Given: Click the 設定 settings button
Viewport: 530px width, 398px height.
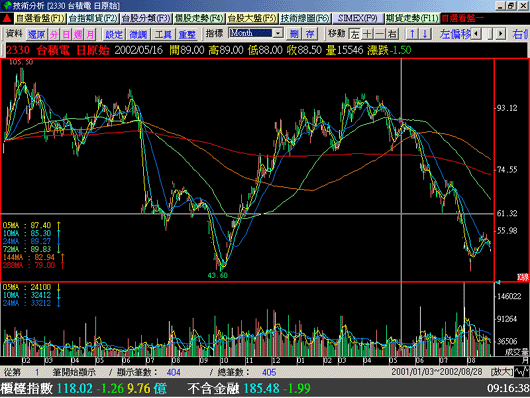Looking at the screenshot, I should click(x=114, y=34).
